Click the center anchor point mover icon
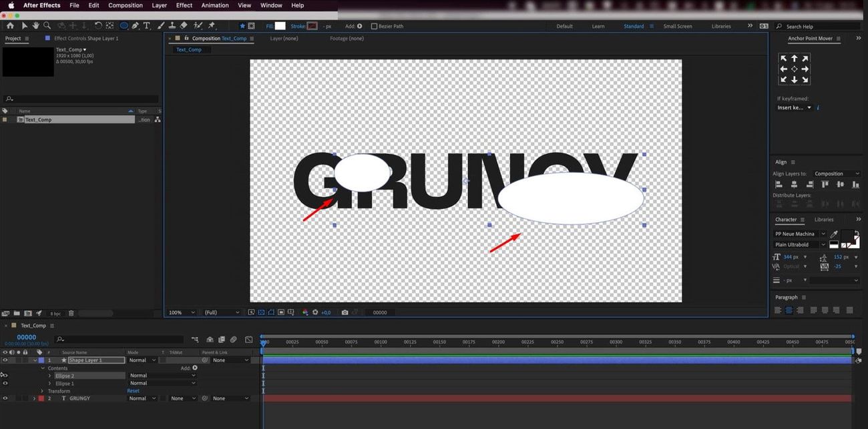 (794, 69)
